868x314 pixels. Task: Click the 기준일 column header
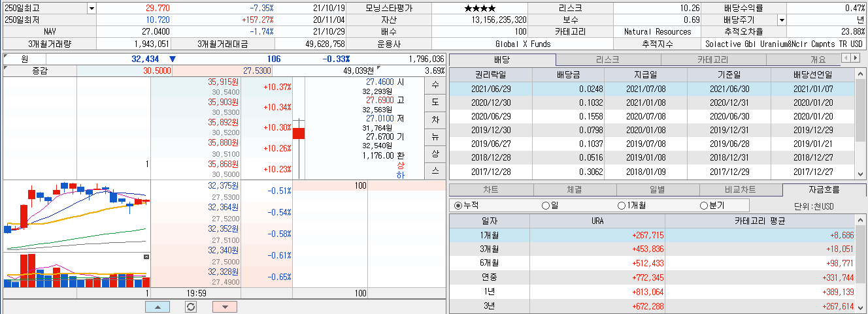click(729, 75)
